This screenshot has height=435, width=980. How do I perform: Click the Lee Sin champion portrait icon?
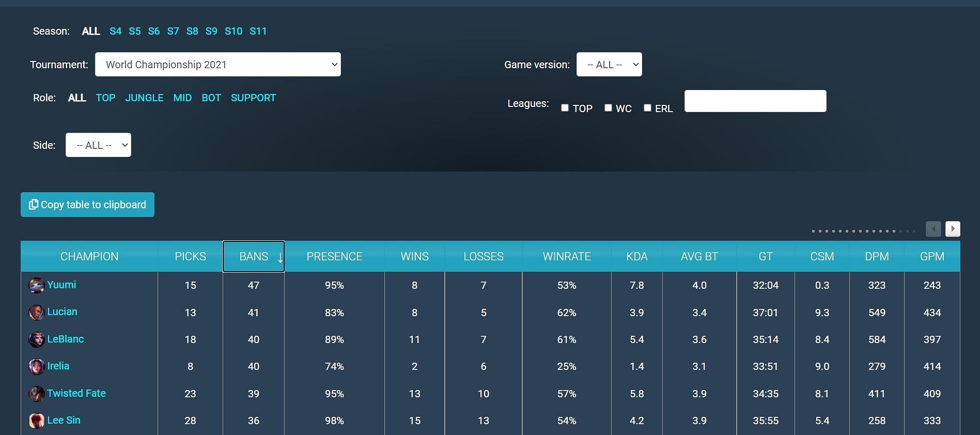(36, 421)
